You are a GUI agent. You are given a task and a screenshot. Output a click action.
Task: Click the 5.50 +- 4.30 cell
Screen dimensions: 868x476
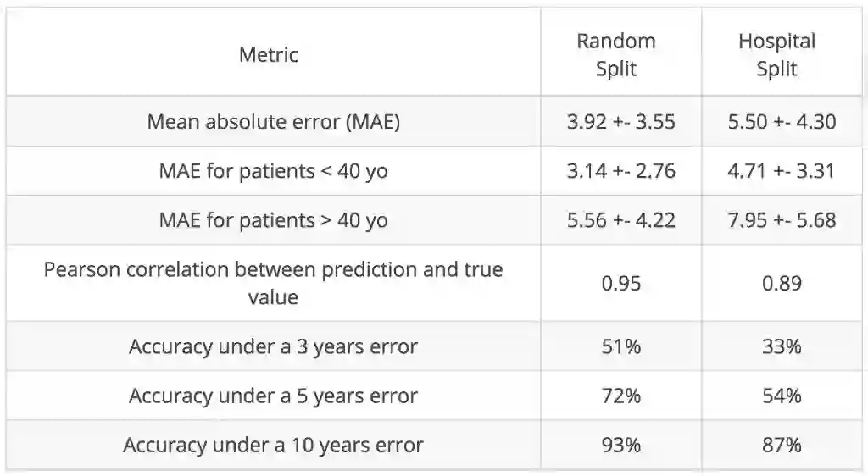point(782,121)
